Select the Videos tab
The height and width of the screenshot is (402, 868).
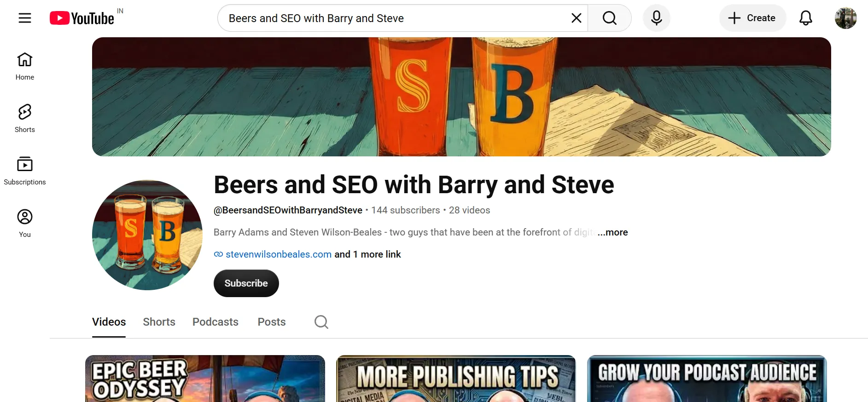[x=109, y=322]
